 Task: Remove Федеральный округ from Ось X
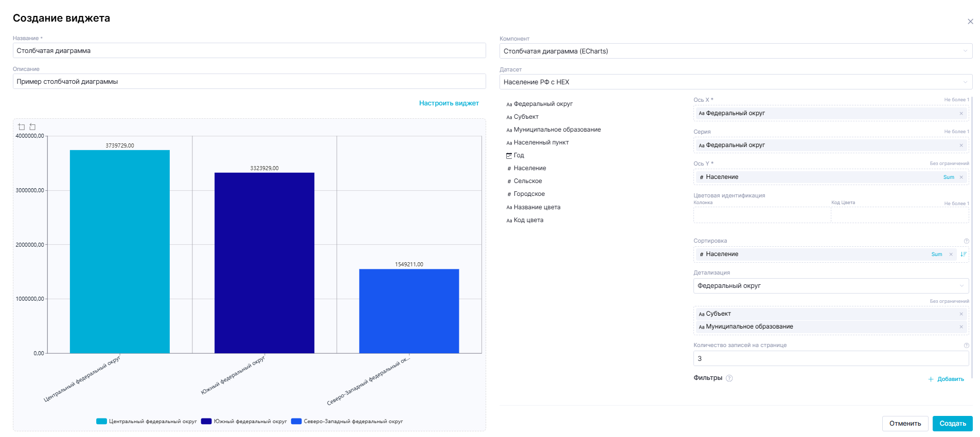[961, 114]
